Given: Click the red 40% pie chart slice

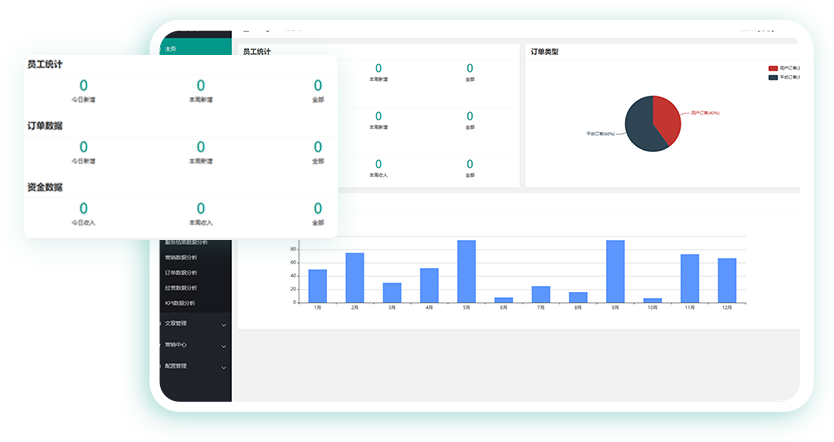Looking at the screenshot, I should point(667,117).
